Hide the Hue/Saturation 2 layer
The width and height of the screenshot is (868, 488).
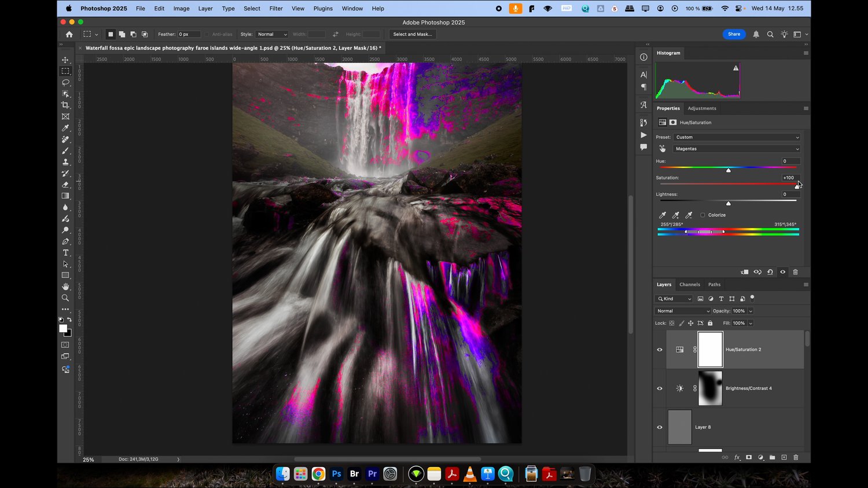coord(659,350)
